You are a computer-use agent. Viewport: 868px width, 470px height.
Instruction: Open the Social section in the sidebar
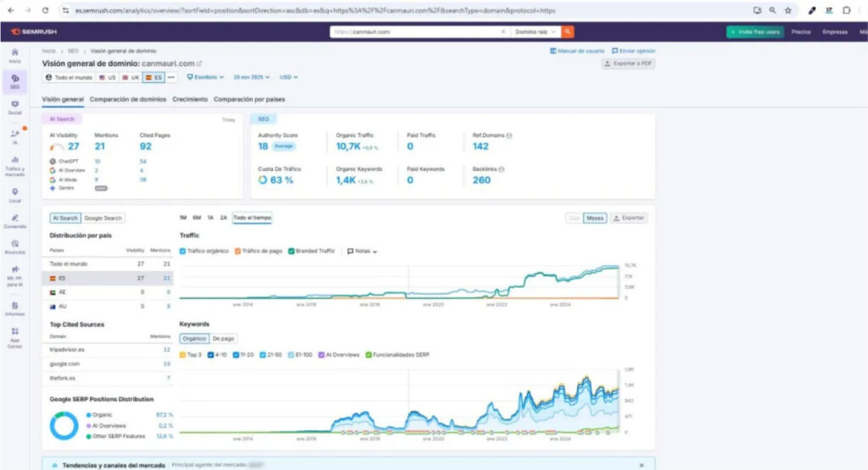coord(15,106)
